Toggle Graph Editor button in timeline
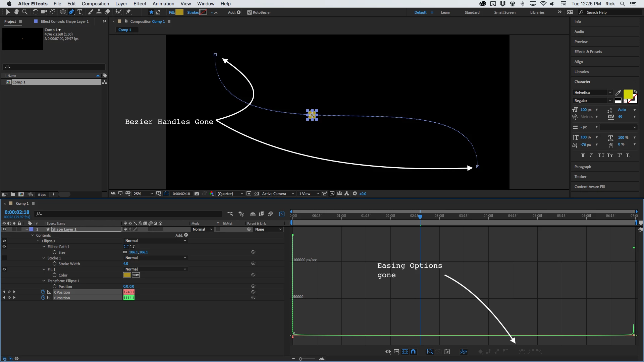The width and height of the screenshot is (644, 362). (282, 214)
